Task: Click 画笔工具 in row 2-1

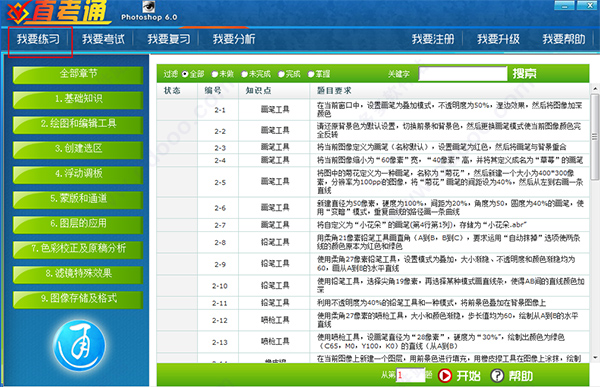Action: (275, 109)
